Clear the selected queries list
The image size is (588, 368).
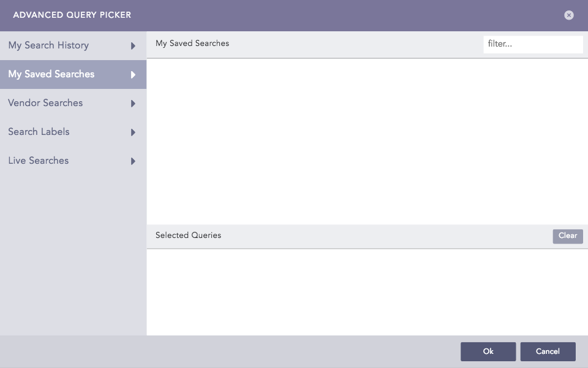tap(567, 236)
